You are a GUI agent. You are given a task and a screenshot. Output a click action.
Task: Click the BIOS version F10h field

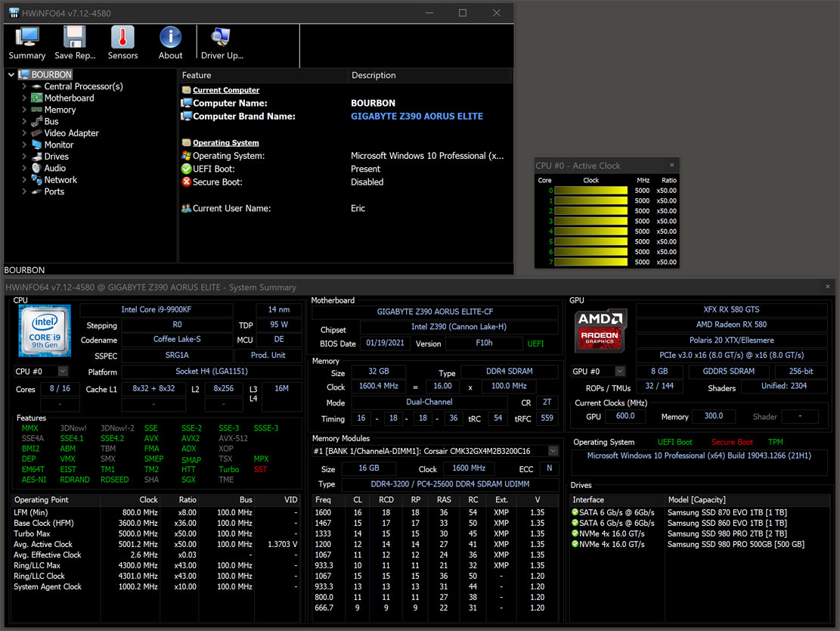485,343
